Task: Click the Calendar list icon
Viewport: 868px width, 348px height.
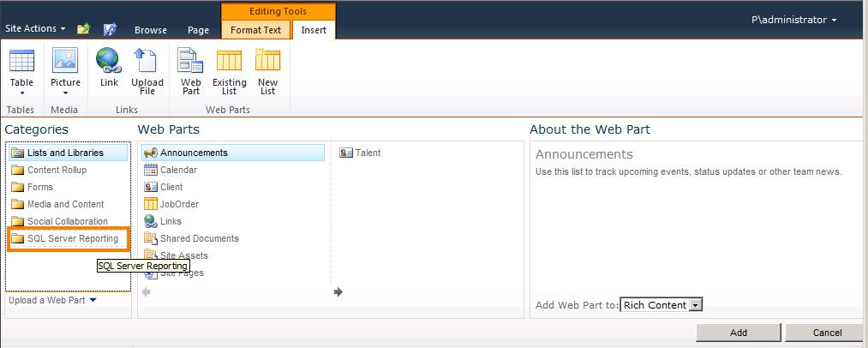Action: (151, 170)
